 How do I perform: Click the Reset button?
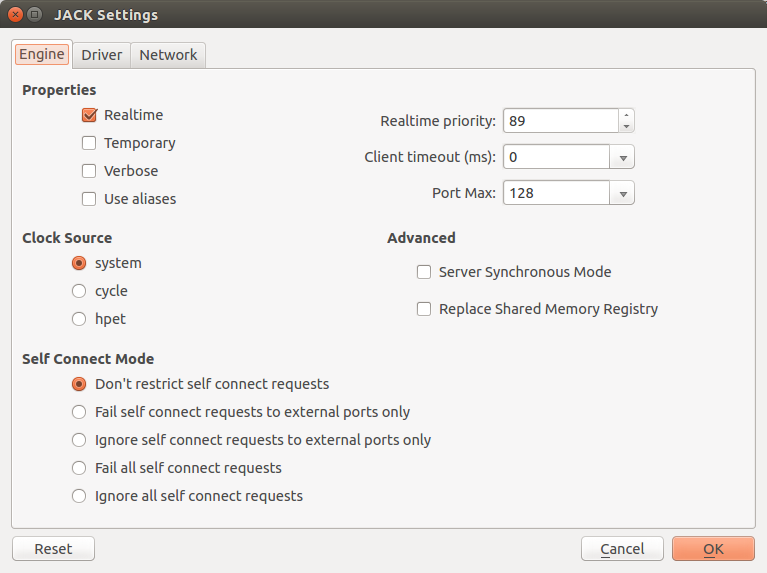click(x=53, y=549)
